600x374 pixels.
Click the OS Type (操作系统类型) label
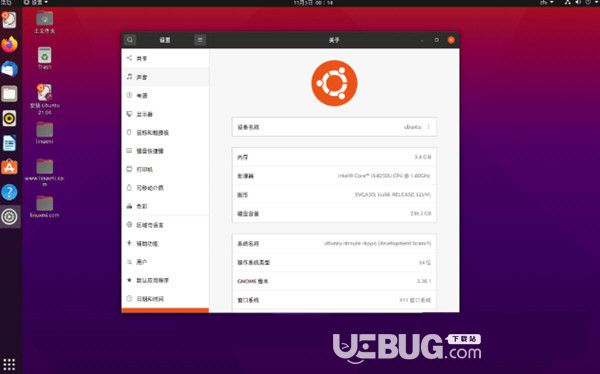(253, 263)
